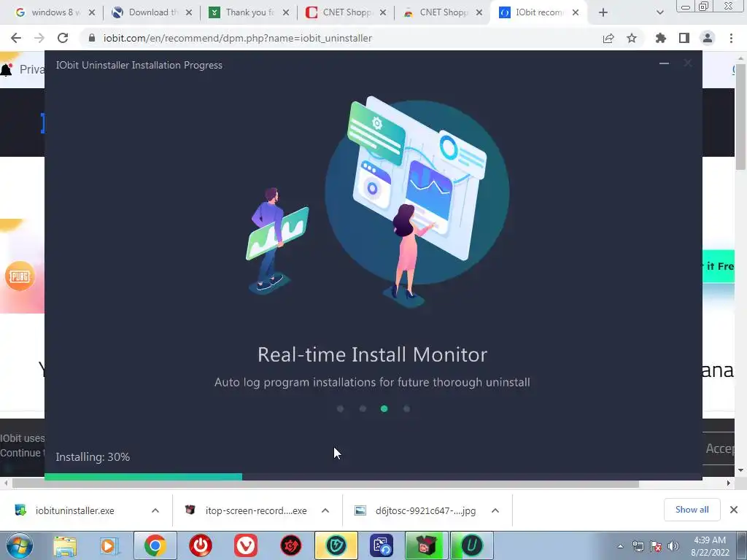This screenshot has height=560, width=747.
Task: Expand options for iobituninstaller.exe download
Action: 155,510
